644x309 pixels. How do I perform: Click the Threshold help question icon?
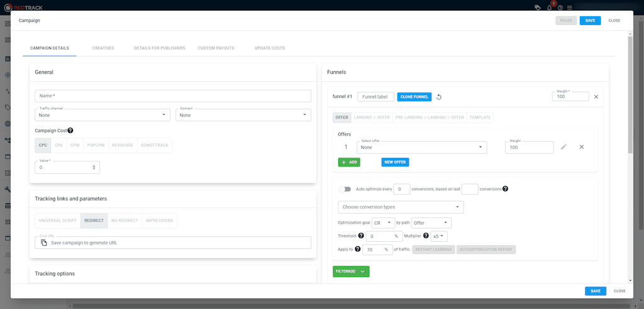click(361, 236)
